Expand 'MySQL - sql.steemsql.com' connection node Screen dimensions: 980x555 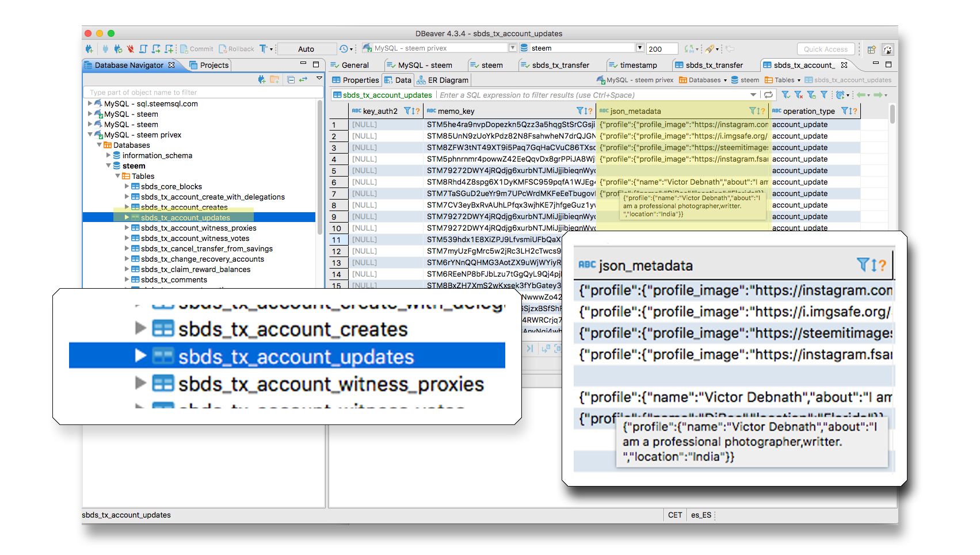point(90,104)
